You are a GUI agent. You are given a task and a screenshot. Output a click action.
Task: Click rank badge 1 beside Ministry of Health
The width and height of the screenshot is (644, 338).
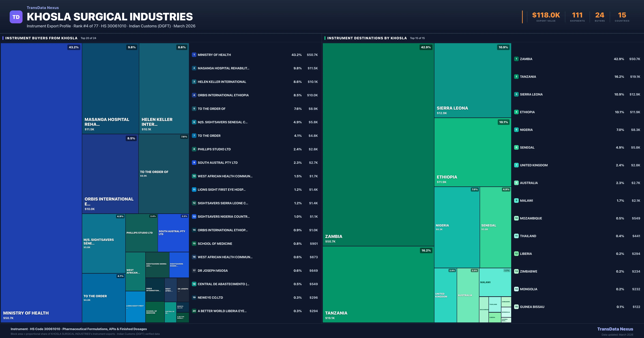tap(194, 55)
